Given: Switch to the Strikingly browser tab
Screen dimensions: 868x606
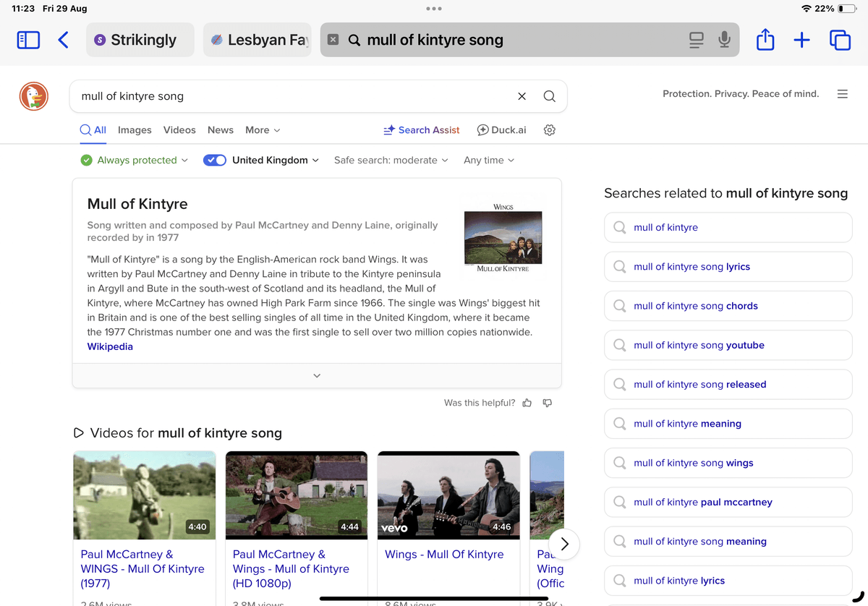Looking at the screenshot, I should click(140, 40).
